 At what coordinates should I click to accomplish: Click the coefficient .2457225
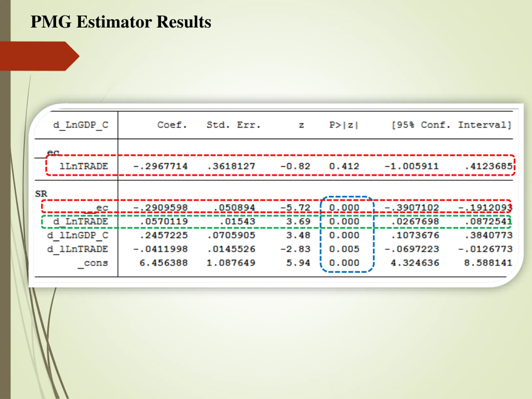164,235
